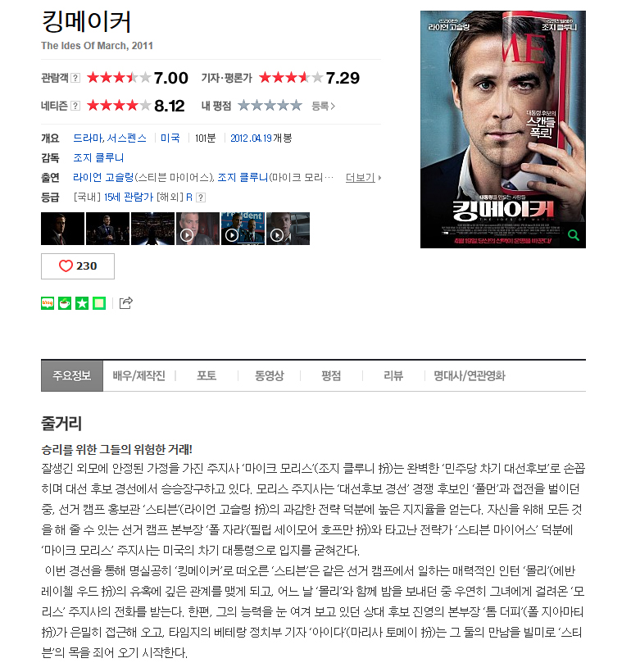The height and width of the screenshot is (672, 631).
Task: Open actor link 라이언 고슬링
Action: pyautogui.click(x=103, y=178)
